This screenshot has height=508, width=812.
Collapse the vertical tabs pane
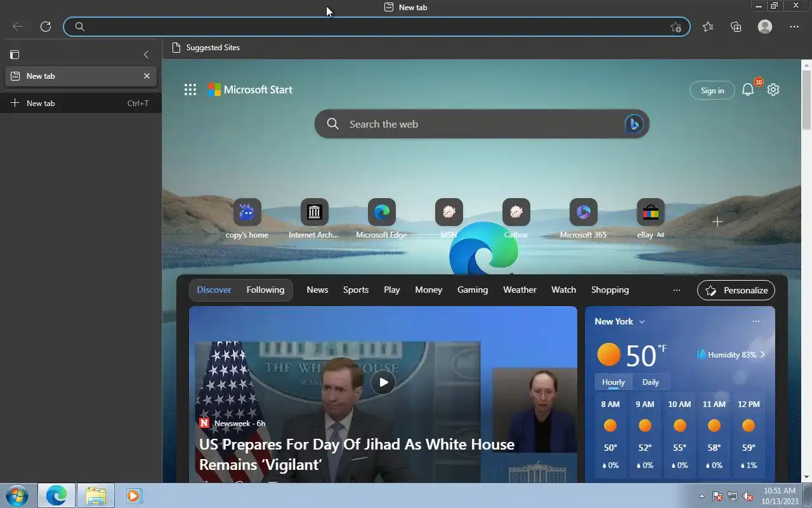click(146, 55)
